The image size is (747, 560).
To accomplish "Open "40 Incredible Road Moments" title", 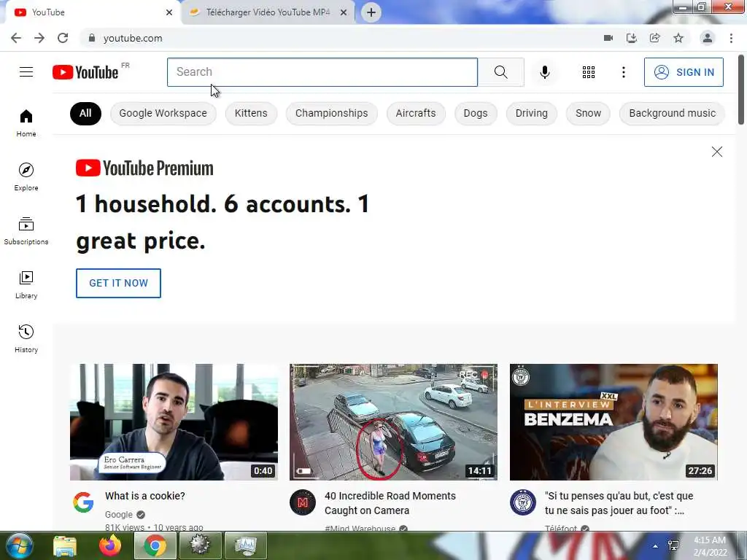I will coord(390,503).
